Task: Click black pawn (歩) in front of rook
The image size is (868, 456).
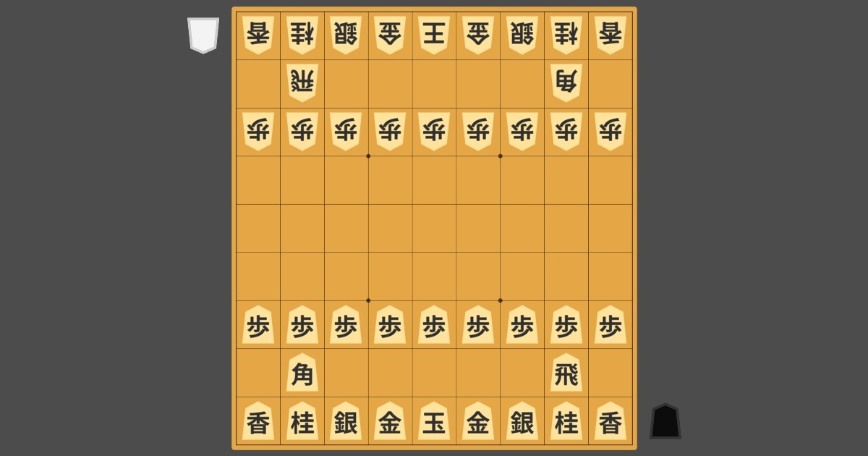Action: pyautogui.click(x=566, y=325)
